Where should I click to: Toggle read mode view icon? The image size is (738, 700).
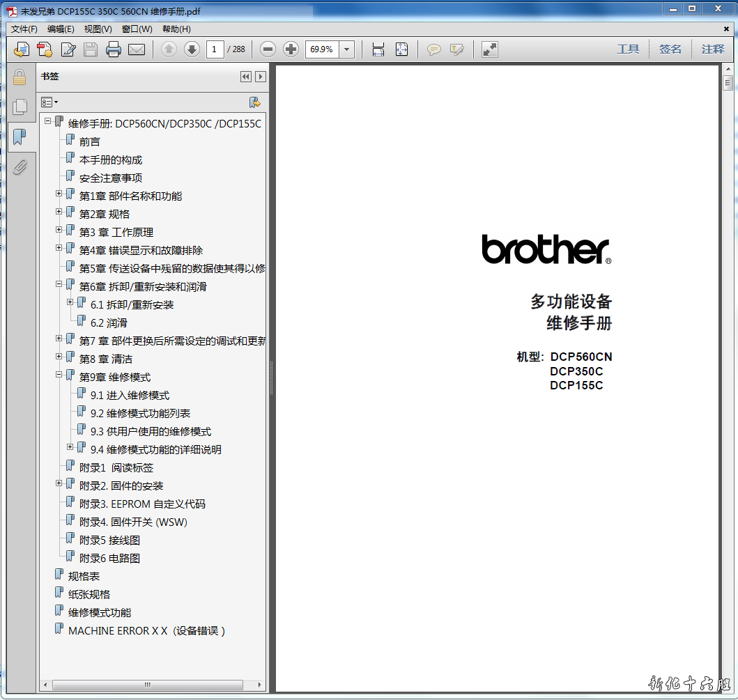pos(490,49)
